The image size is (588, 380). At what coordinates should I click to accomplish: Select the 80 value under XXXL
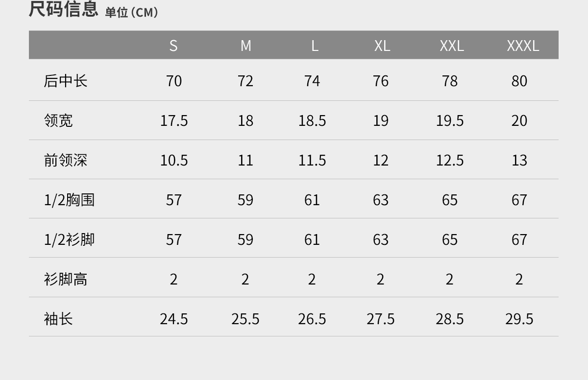519,81
